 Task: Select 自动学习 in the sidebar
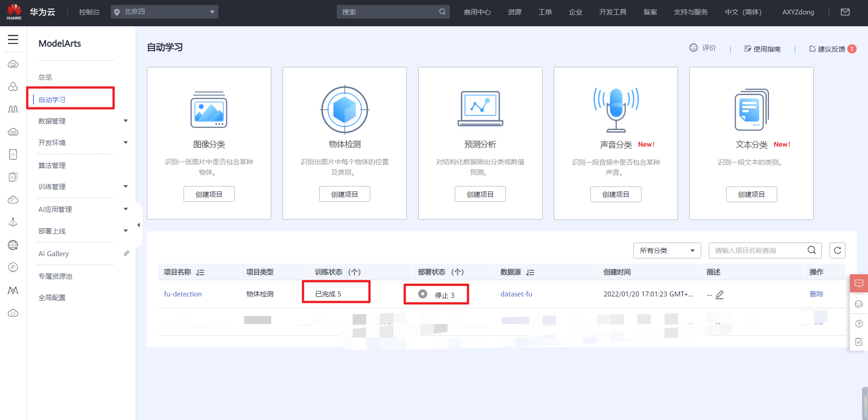(x=52, y=100)
